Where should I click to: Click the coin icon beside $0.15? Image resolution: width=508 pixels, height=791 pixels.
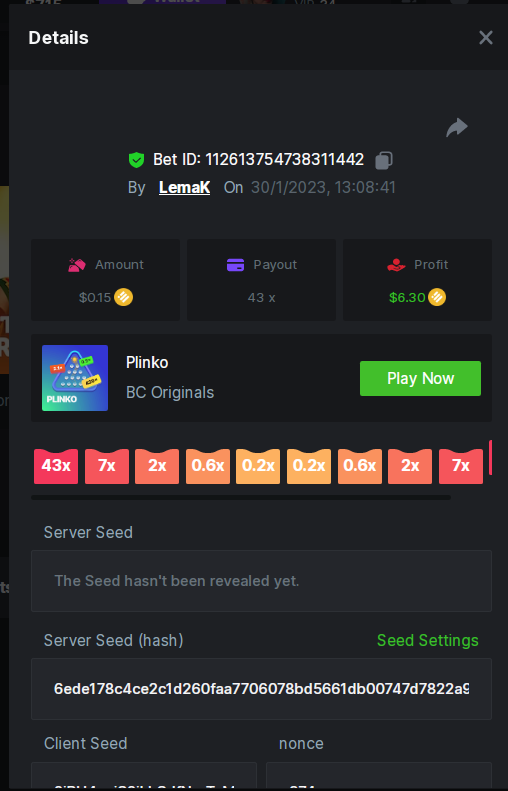(124, 297)
